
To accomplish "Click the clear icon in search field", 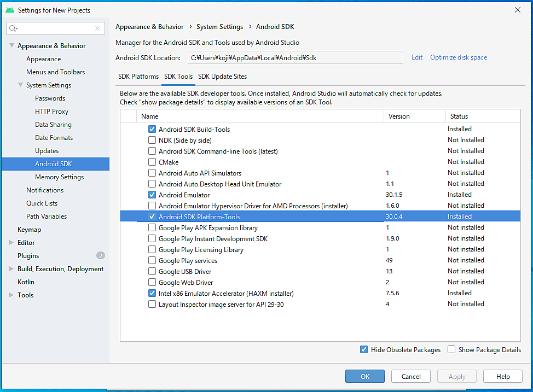I will click(97, 28).
